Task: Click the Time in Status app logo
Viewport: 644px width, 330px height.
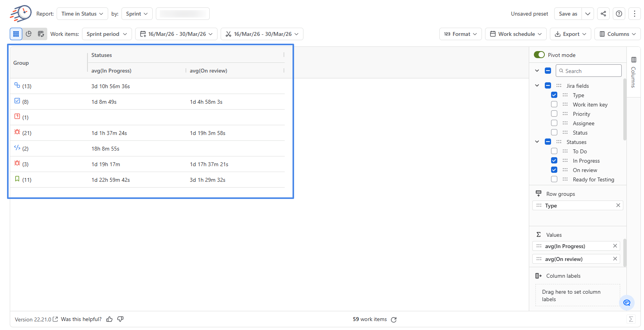Action: pos(21,14)
